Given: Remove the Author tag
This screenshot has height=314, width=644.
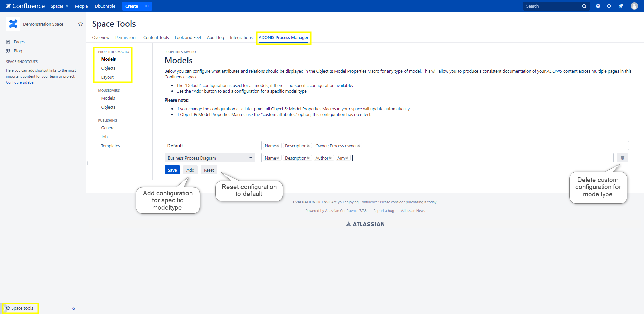Looking at the screenshot, I should (330, 158).
